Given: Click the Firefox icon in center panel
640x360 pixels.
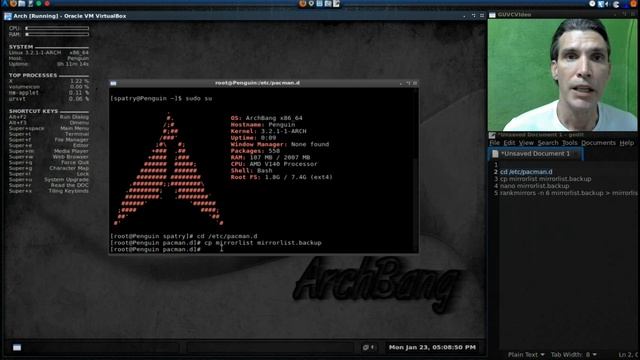Looking at the screenshot, I should [302, 4].
